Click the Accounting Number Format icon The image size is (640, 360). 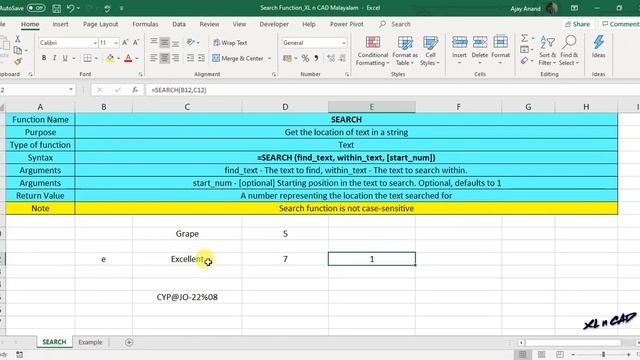click(x=287, y=58)
